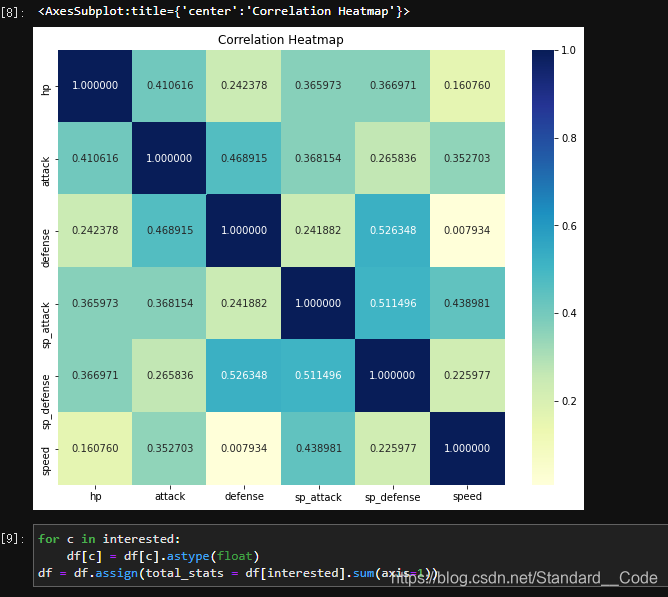
Task: Click the 'sp_attack' label on the vertical axis
Action: pos(46,326)
